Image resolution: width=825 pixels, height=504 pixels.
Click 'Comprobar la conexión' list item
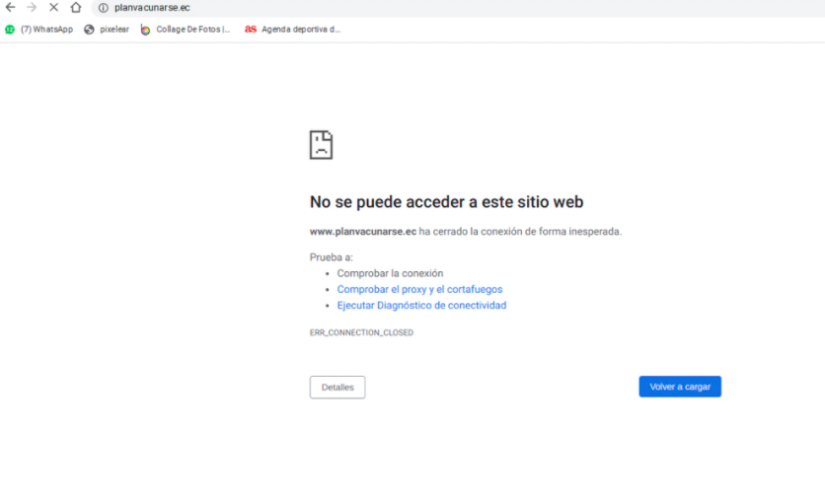coord(390,273)
